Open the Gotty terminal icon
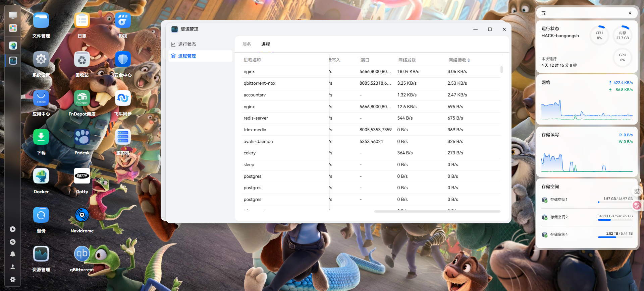This screenshot has height=291, width=644. point(82,176)
